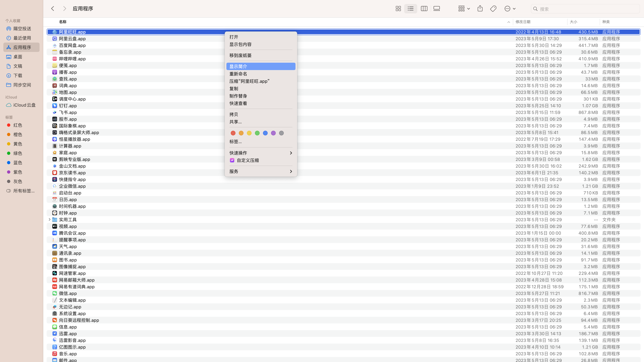The image size is (644, 362).
Task: Choose 打开 in context menu
Action: (261, 37)
